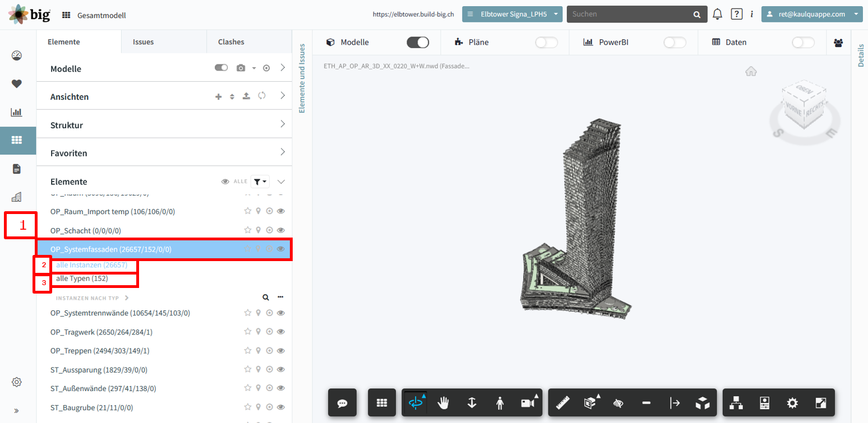Screen dimensions: 868x423
Task: Select alle Typen (152) link
Action: point(82,278)
